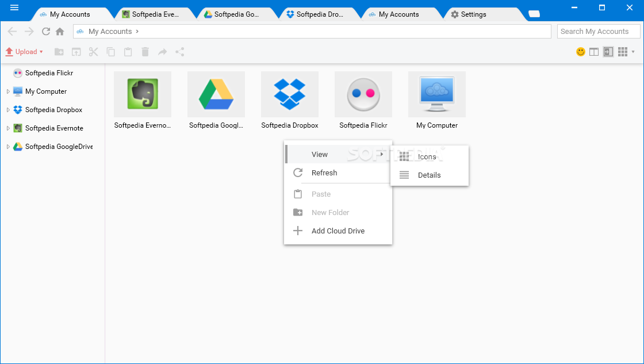The height and width of the screenshot is (364, 644).
Task: Go to home via house icon
Action: (x=60, y=31)
